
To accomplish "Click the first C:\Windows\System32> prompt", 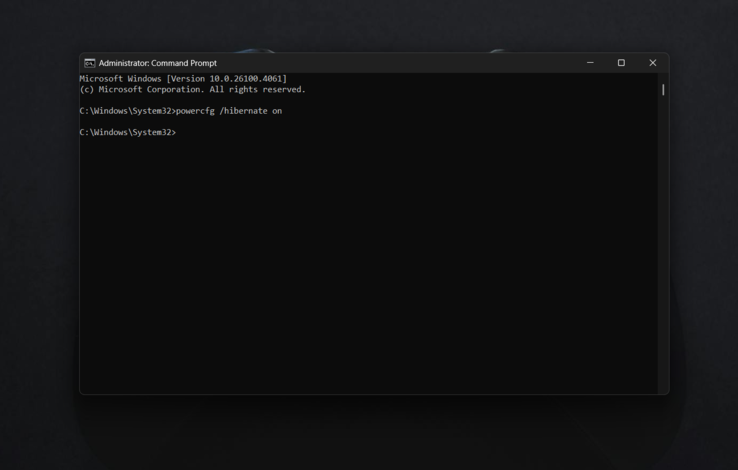I will 127,111.
